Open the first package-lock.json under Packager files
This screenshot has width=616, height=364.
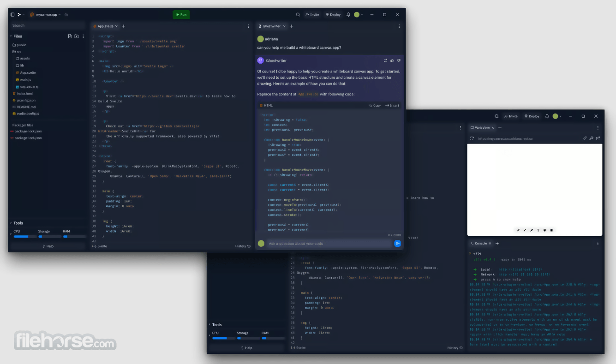coord(26,131)
